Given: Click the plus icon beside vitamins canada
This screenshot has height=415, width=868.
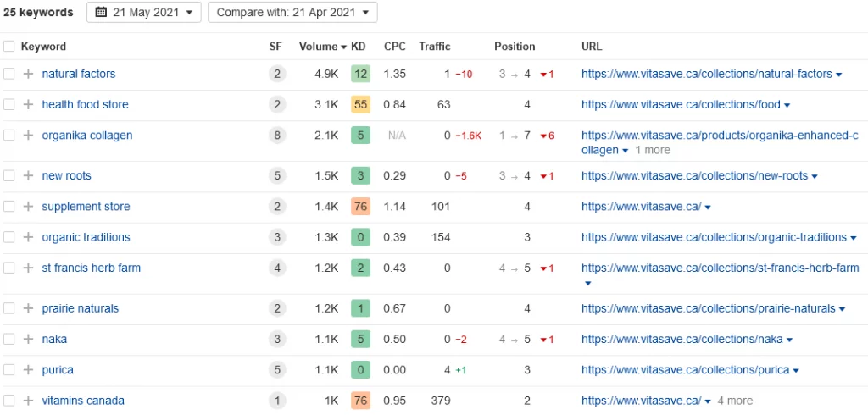Looking at the screenshot, I should point(28,401).
